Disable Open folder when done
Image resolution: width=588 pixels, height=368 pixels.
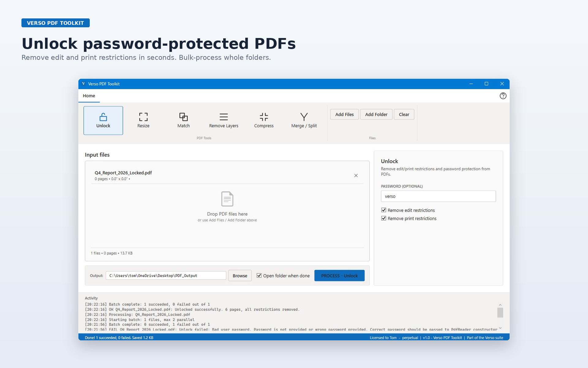(259, 275)
